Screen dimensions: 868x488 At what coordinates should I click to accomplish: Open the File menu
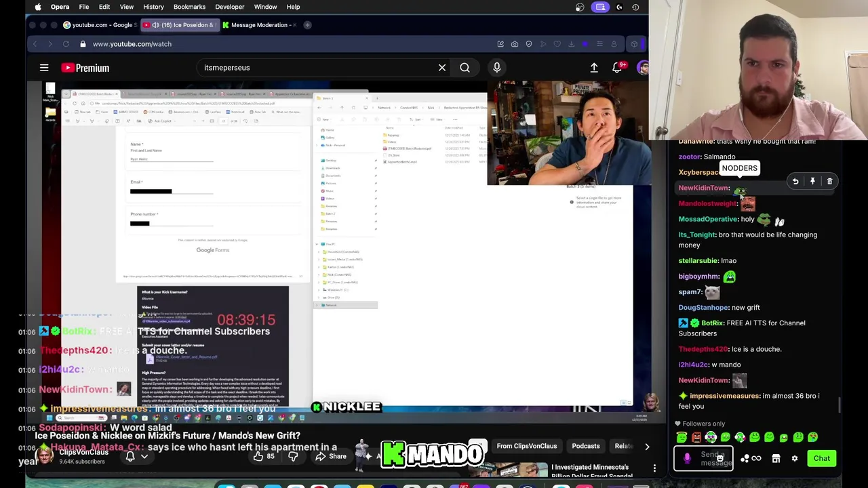coord(84,7)
